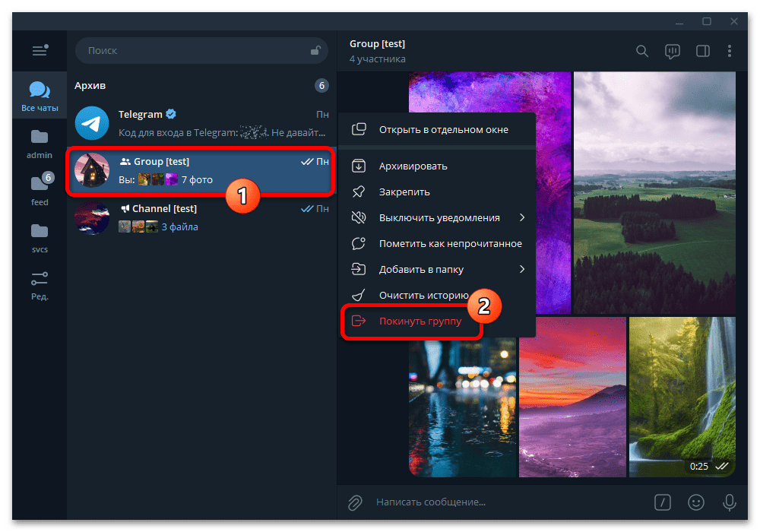The height and width of the screenshot is (532, 760).
Task: Minimize the Telegram window
Action: [x=679, y=22]
